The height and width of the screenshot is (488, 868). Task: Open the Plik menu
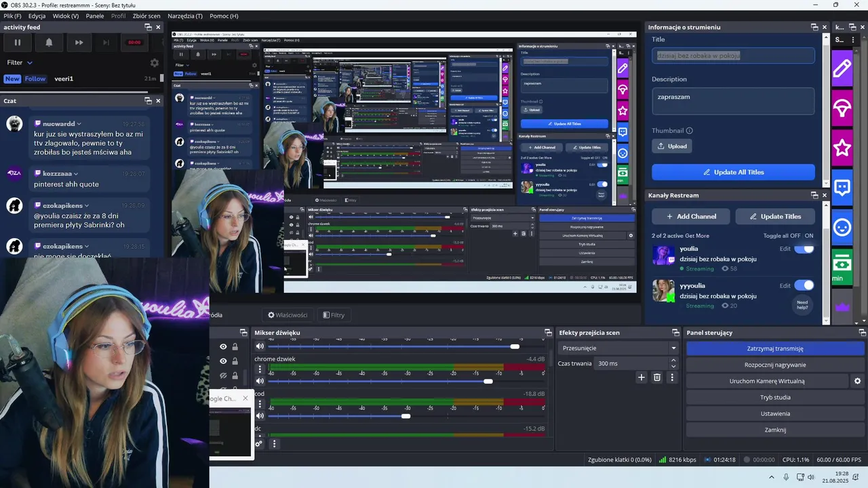click(12, 16)
